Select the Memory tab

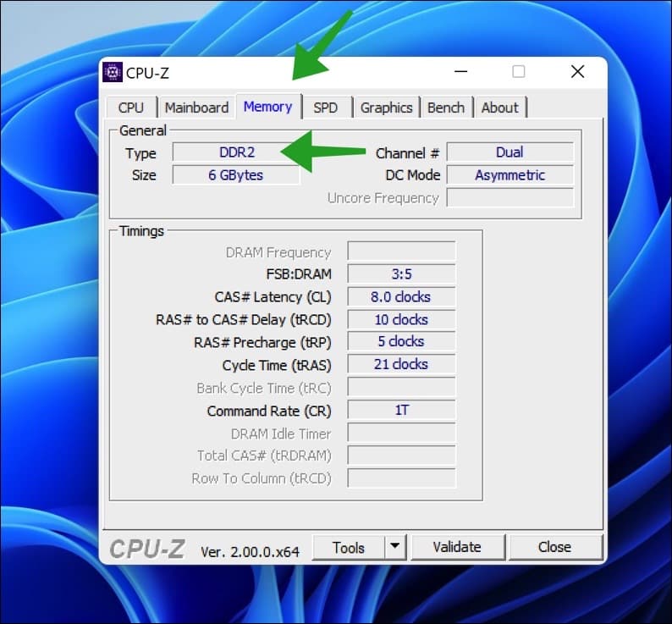[268, 107]
